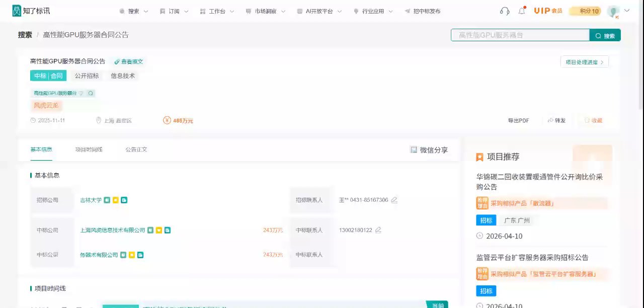Open the 订阅 navigation dropdown

point(174,11)
